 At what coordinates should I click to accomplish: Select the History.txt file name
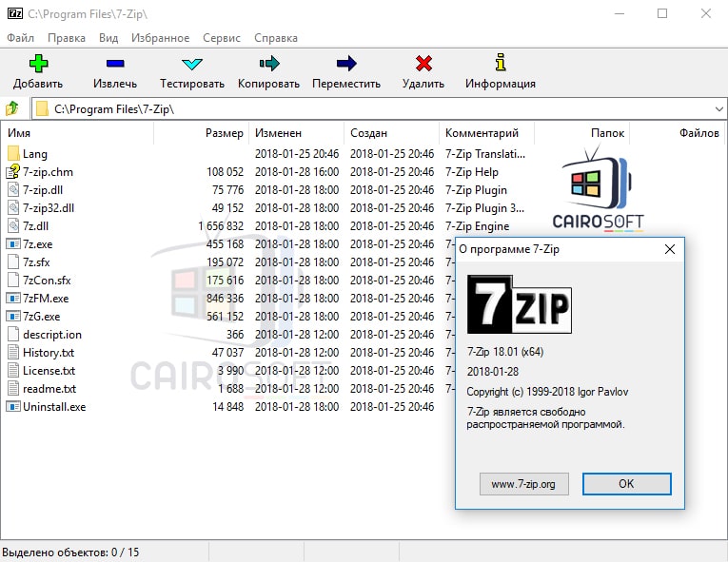(49, 353)
